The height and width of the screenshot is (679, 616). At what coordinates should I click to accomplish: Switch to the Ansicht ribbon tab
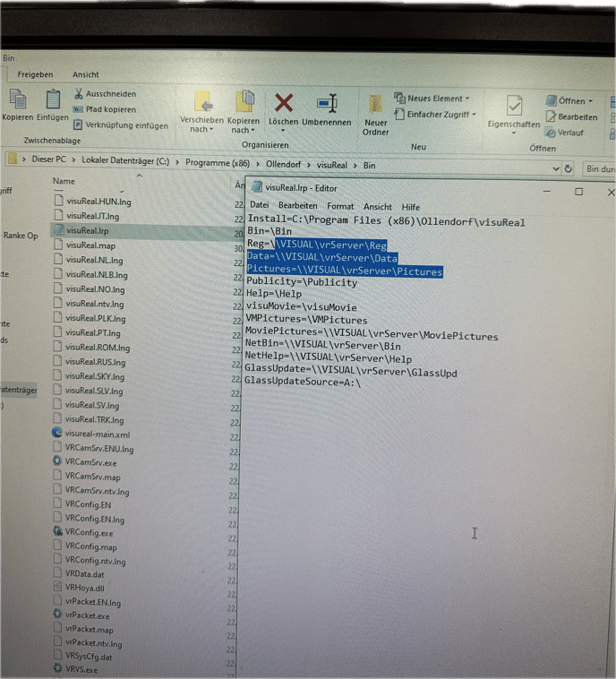pyautogui.click(x=86, y=74)
